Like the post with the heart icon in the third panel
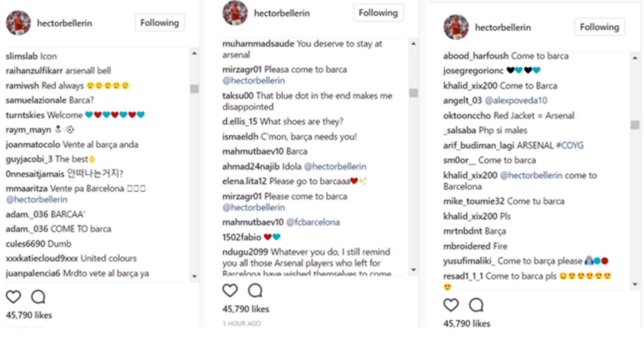Image resolution: width=644 pixels, height=362 pixels. pos(451,305)
